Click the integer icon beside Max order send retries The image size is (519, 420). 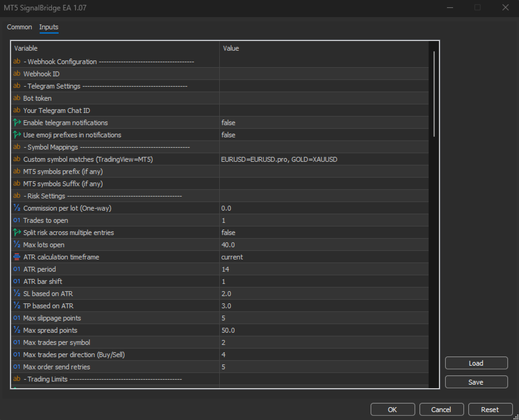click(17, 367)
